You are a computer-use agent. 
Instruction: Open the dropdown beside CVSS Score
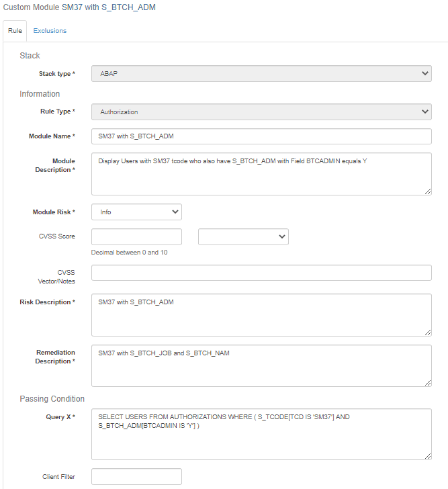(243, 236)
